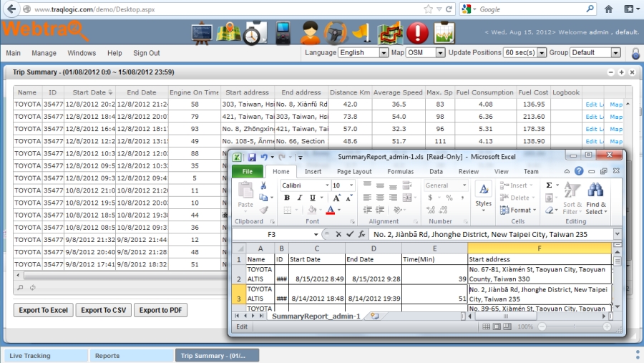Open the Map dropdown showing OSM

(x=425, y=52)
